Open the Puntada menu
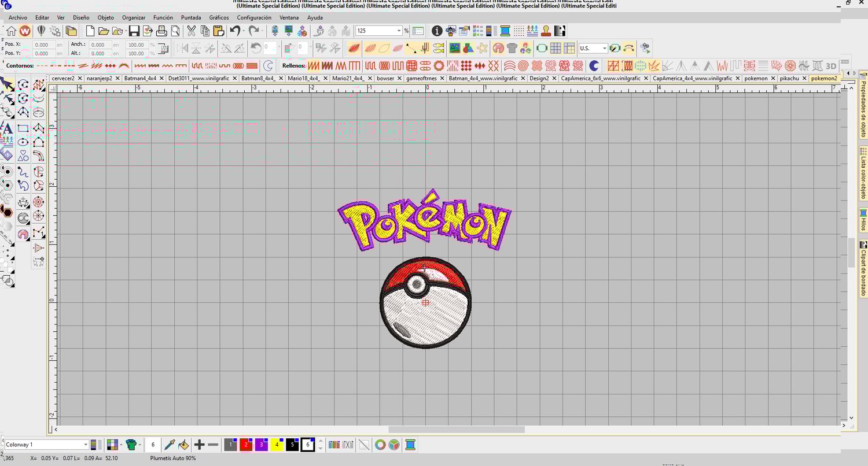Screen dimensions: 868x466 (x=191, y=18)
